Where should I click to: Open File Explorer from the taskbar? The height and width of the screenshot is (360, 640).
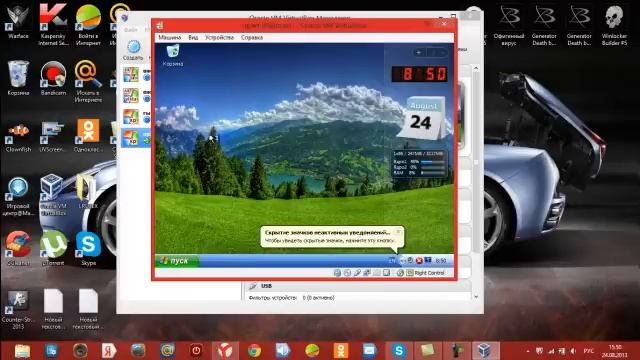pyautogui.click(x=22, y=351)
